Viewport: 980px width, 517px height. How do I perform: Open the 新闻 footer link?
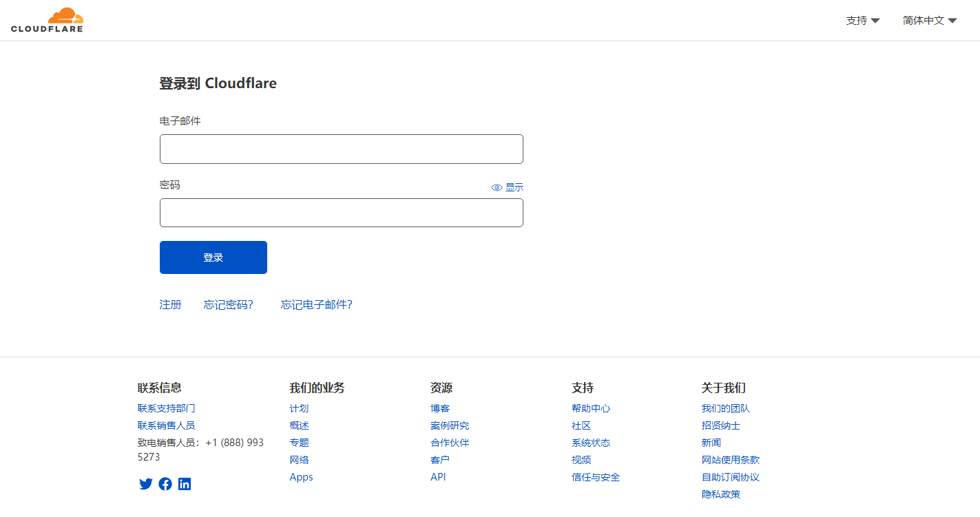(711, 443)
